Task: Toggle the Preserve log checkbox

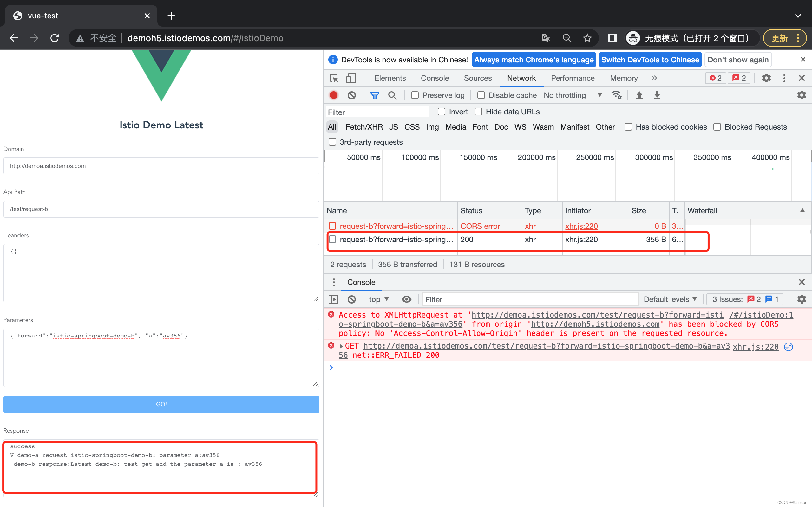Action: click(415, 95)
